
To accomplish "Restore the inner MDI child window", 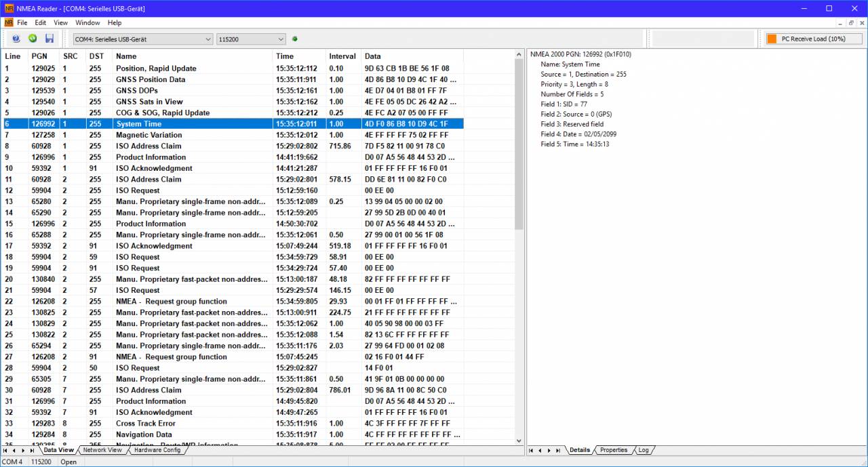I will click(852, 22).
